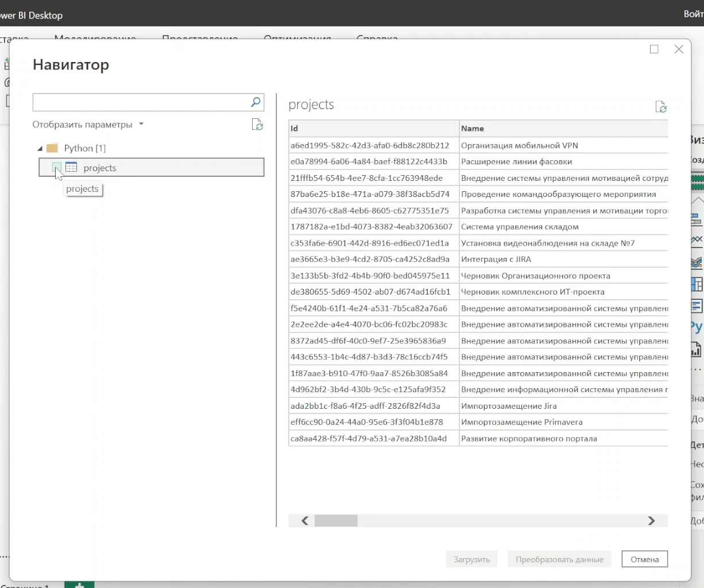Image resolution: width=704 pixels, height=588 pixels.
Task: Click the projects table icon
Action: tap(71, 167)
